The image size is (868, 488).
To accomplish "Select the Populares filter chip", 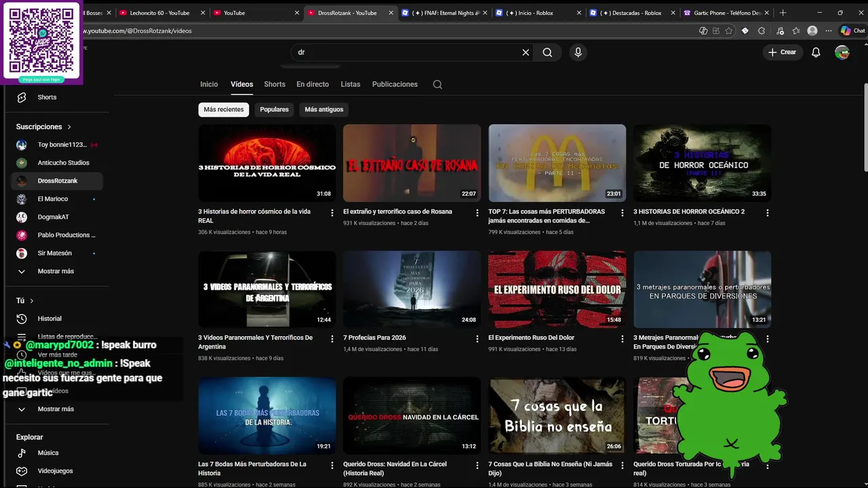I will click(x=274, y=109).
